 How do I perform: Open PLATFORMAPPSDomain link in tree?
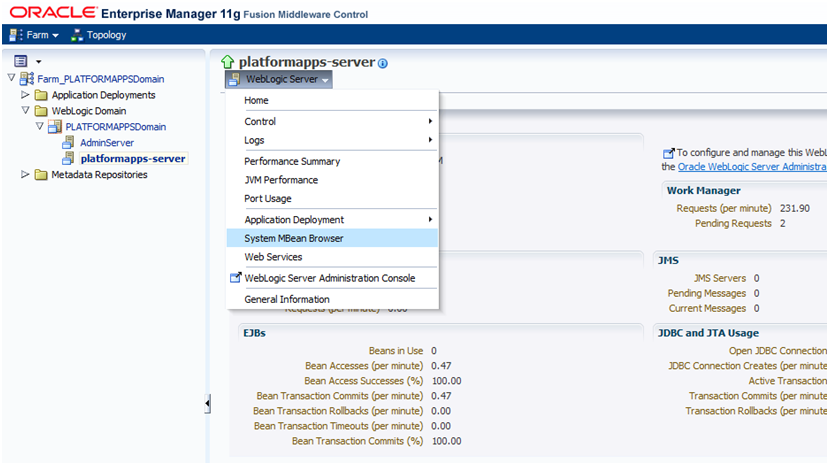(x=115, y=127)
